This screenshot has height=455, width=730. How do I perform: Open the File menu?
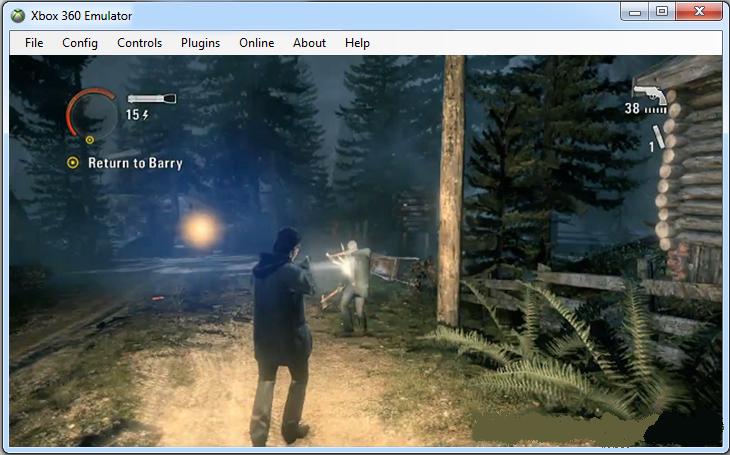pyautogui.click(x=34, y=43)
